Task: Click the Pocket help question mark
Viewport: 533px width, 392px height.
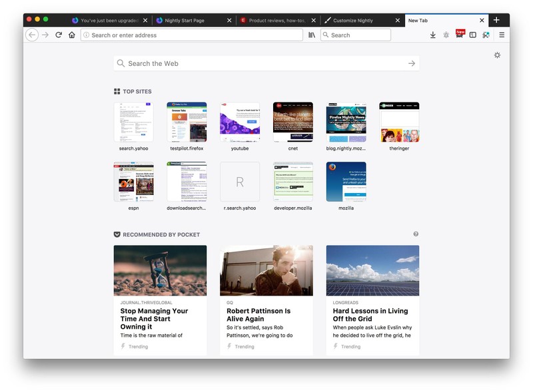Action: click(x=414, y=234)
